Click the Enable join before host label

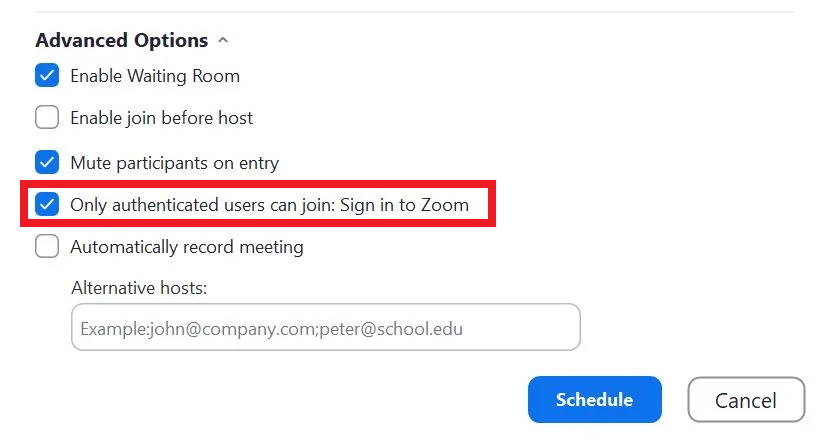(161, 118)
